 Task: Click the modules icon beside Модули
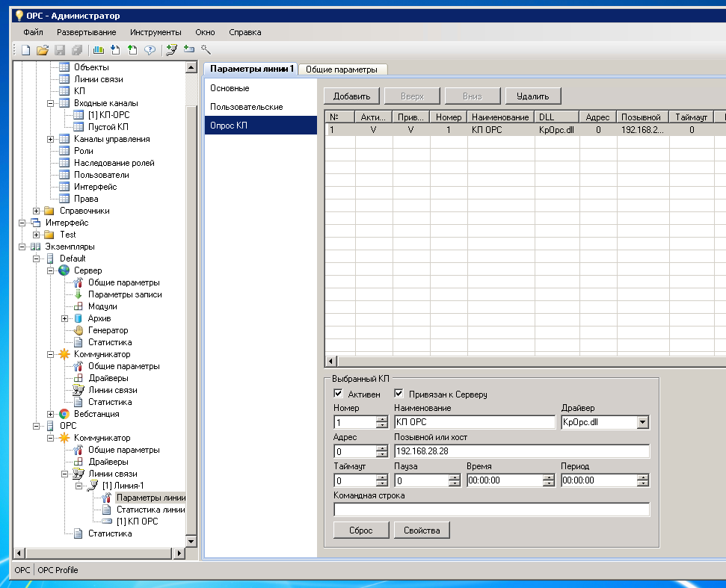tap(79, 306)
